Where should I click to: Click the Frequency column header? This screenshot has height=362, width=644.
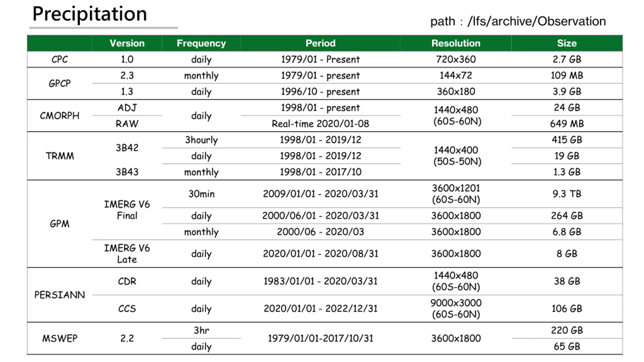coord(201,43)
